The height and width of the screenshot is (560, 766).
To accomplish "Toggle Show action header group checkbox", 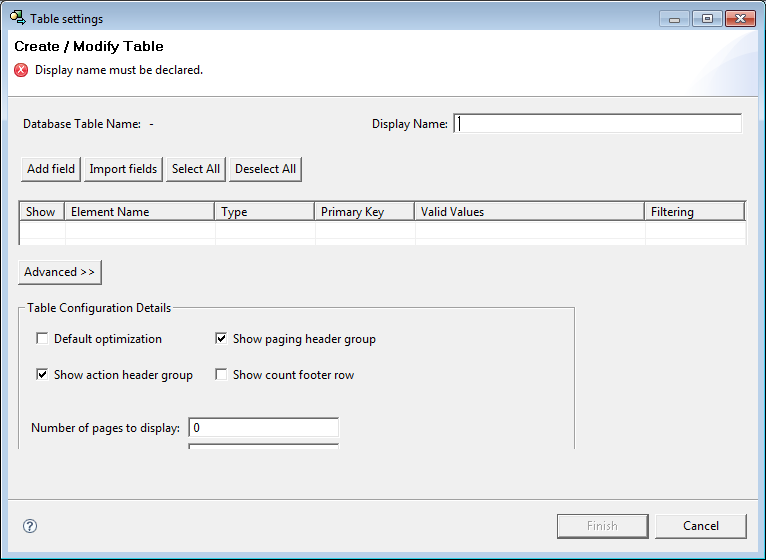I will pyautogui.click(x=42, y=375).
